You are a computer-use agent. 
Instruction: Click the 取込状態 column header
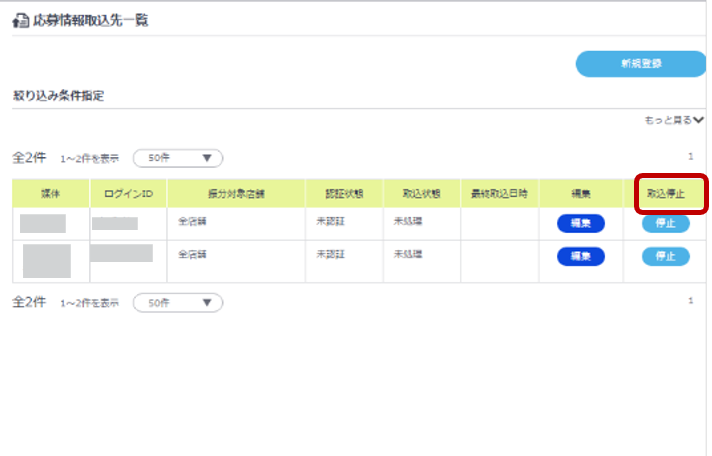pos(421,192)
